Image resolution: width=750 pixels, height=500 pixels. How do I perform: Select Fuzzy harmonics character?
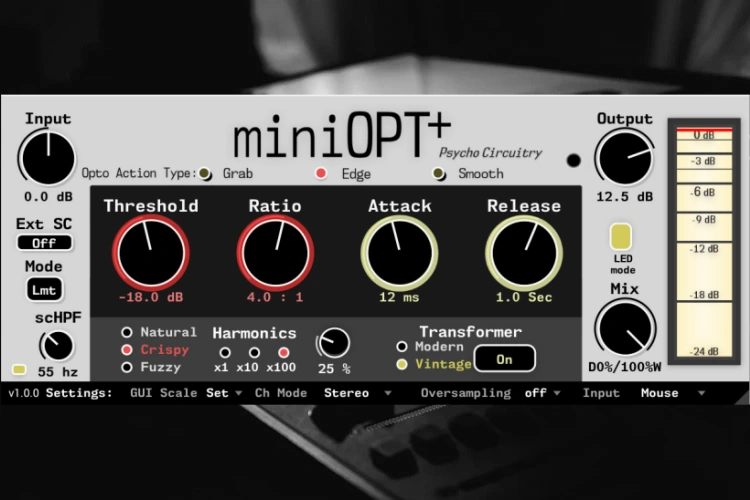127,367
